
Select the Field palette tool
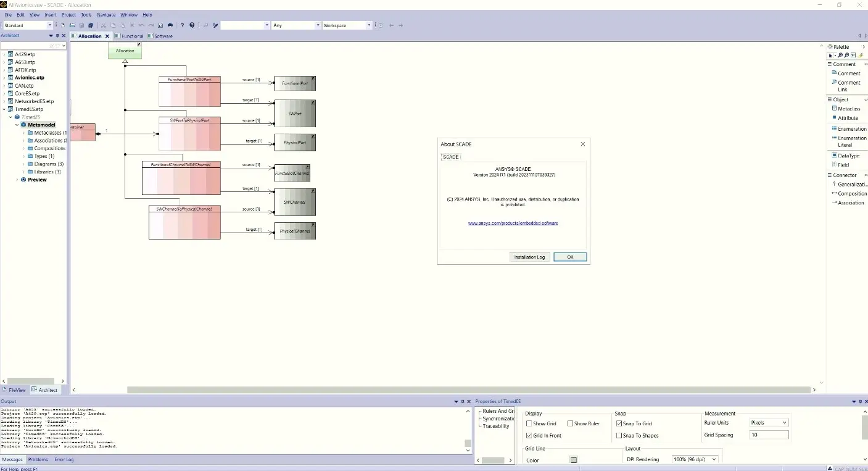tap(840, 165)
